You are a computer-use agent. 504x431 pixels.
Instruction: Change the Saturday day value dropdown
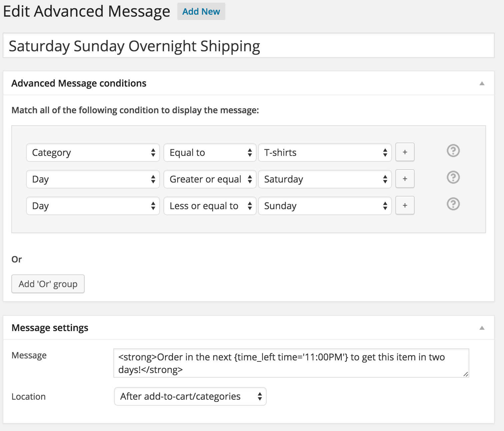click(325, 179)
